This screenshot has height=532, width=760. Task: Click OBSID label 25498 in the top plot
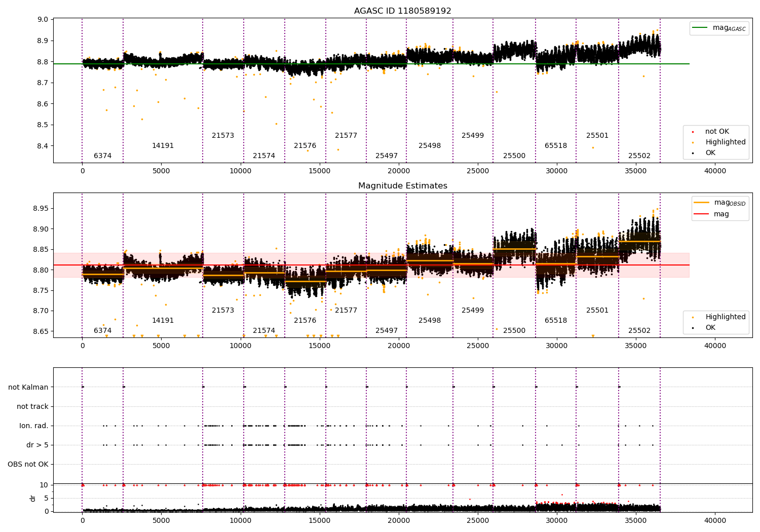[430, 146]
